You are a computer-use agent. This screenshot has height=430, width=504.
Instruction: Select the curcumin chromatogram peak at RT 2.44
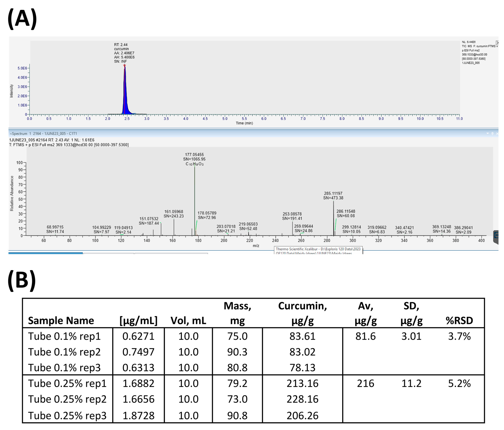tap(125, 92)
